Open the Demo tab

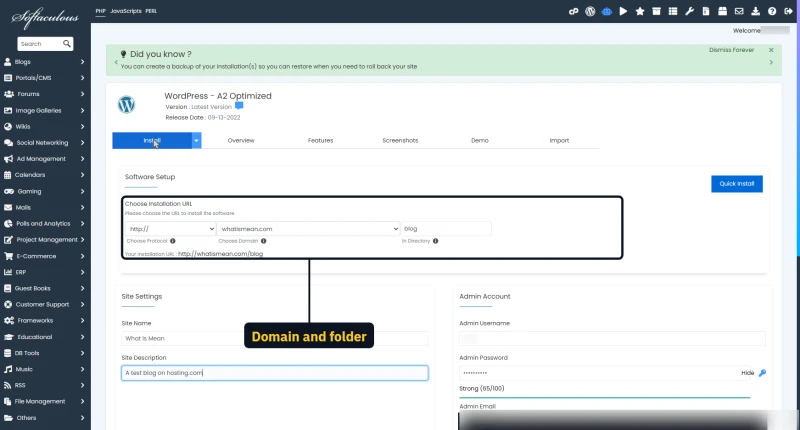coord(480,140)
